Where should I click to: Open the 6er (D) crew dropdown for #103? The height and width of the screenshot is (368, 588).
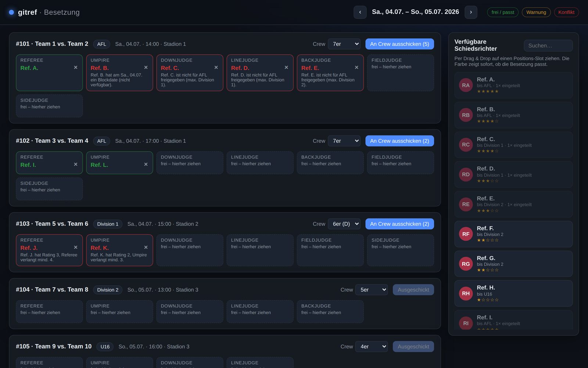tap(344, 224)
